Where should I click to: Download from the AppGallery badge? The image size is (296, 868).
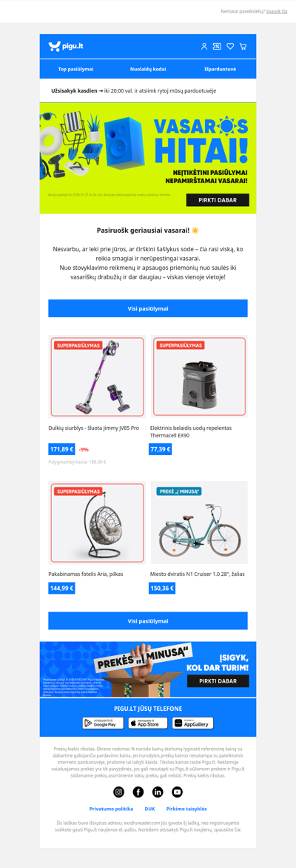pyautogui.click(x=192, y=723)
